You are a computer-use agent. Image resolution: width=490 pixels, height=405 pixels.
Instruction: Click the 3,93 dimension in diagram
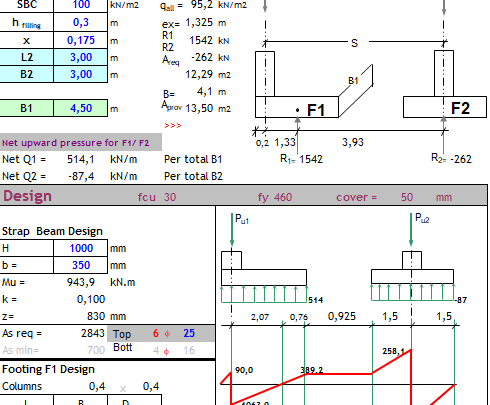click(x=353, y=142)
